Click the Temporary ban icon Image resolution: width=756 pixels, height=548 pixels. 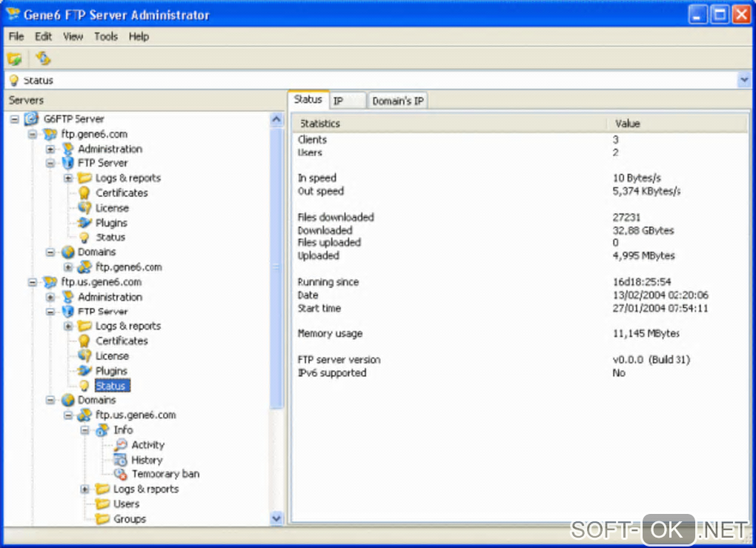click(120, 475)
